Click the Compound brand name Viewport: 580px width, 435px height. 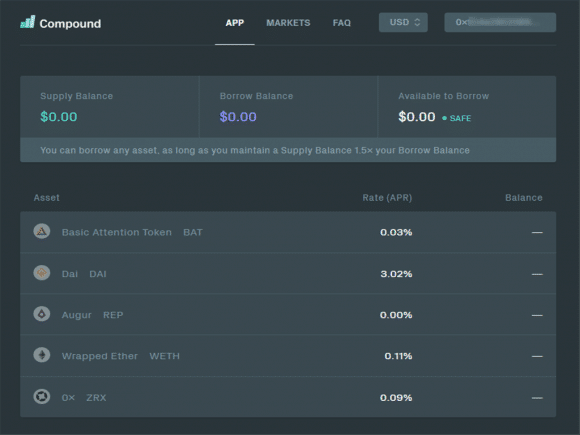coord(70,24)
